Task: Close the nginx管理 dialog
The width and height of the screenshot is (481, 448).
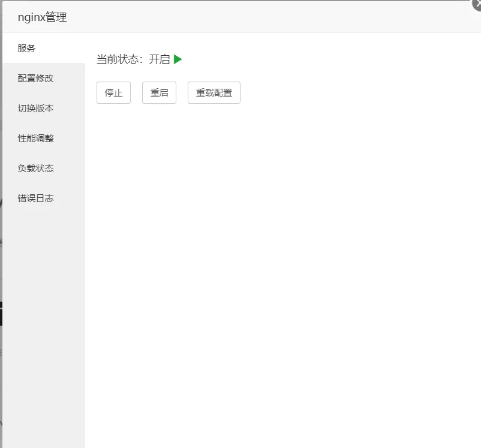Action: pos(476,4)
